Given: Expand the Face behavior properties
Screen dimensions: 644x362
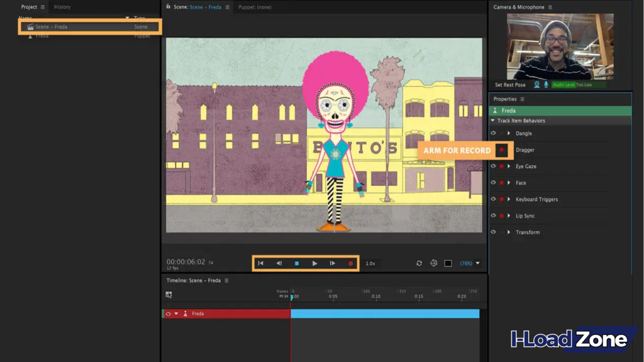Looking at the screenshot, I should click(508, 182).
